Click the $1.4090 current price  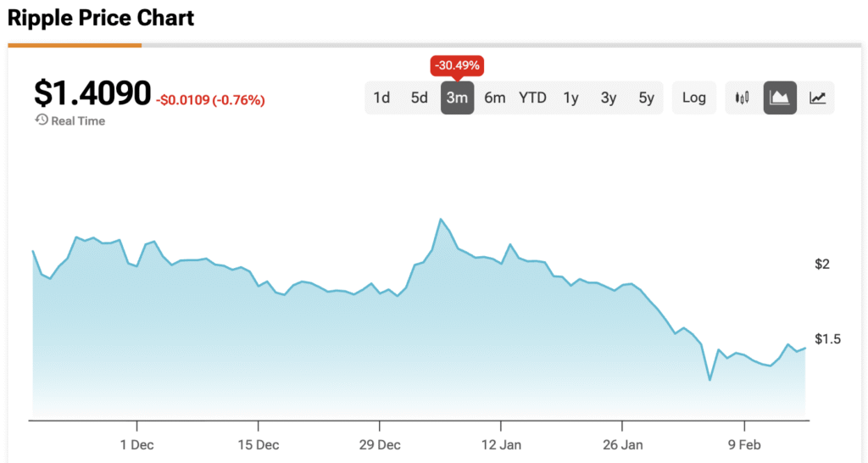point(92,92)
